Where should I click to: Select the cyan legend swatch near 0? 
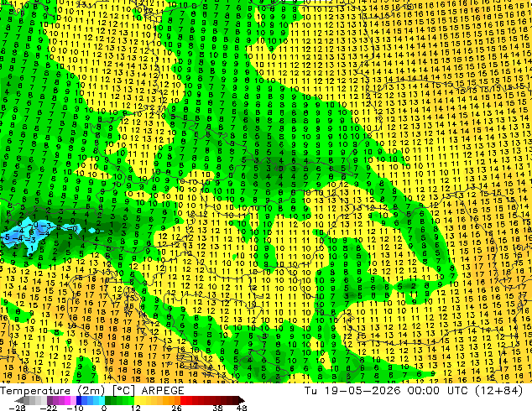click(102, 400)
